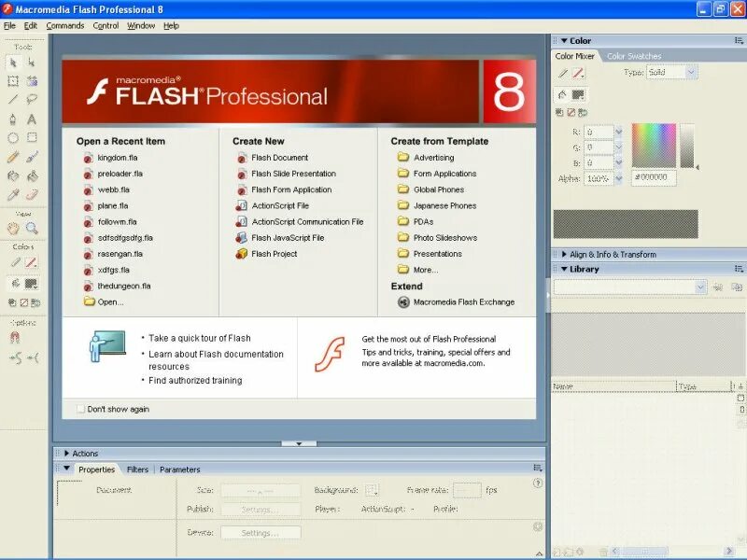Screen dimensions: 747x560
Task: Select the Ink Bottle tool
Action: (x=13, y=176)
